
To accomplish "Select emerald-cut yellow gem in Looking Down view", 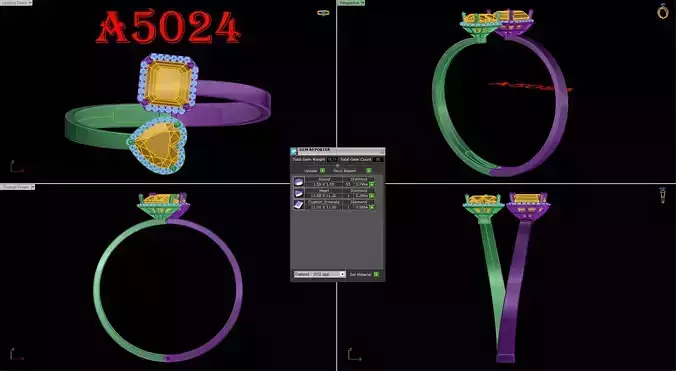I will (x=167, y=83).
